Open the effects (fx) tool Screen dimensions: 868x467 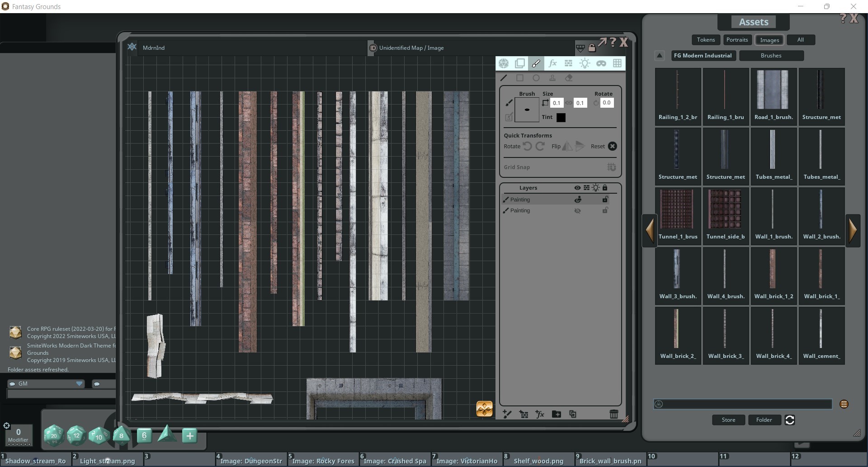[x=552, y=63]
